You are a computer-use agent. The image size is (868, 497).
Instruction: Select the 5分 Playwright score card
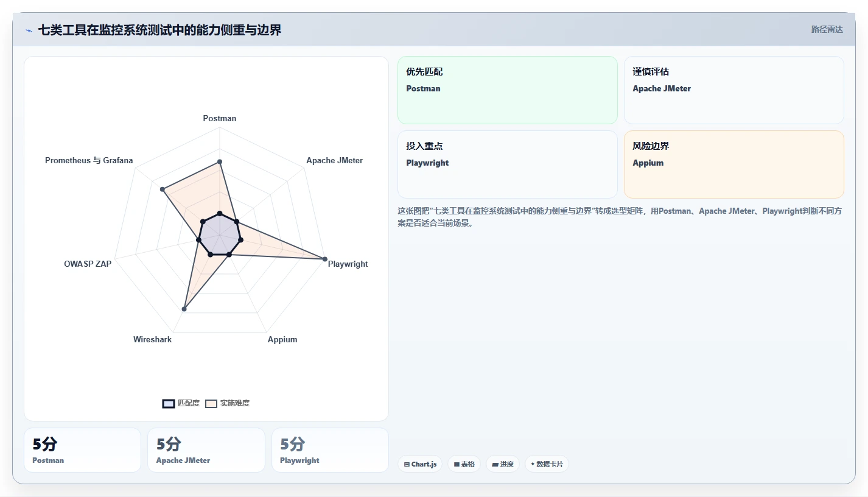pos(330,450)
